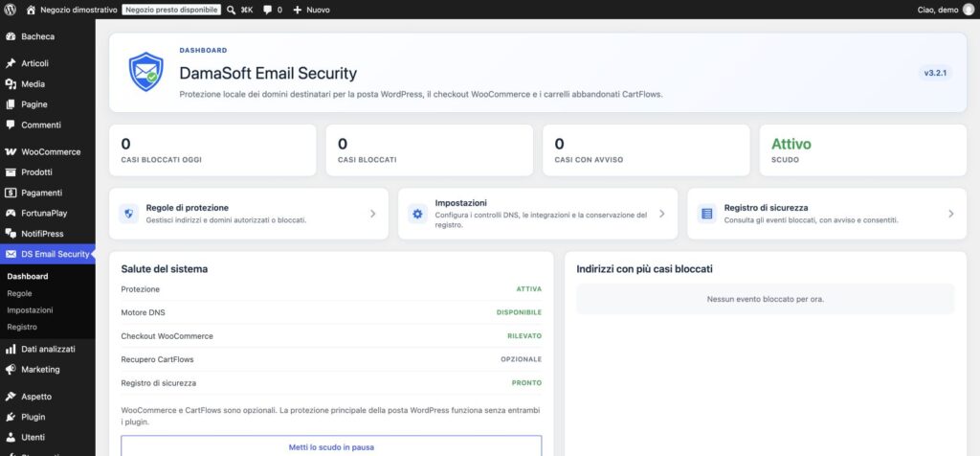Open the Regole di protezione card title
980x456 pixels.
coord(188,207)
